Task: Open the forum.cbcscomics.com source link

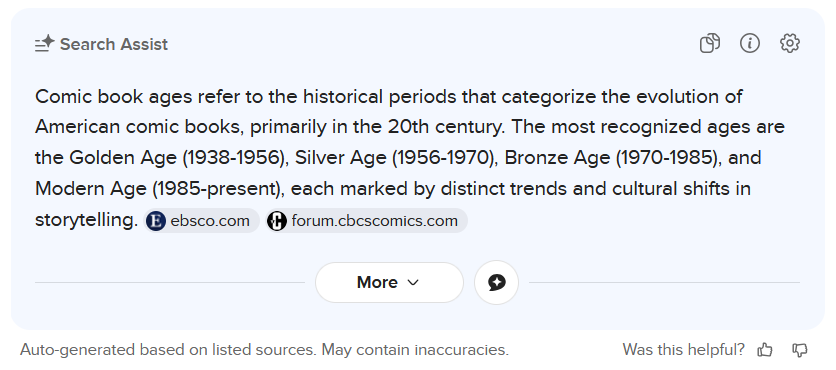Action: point(366,221)
